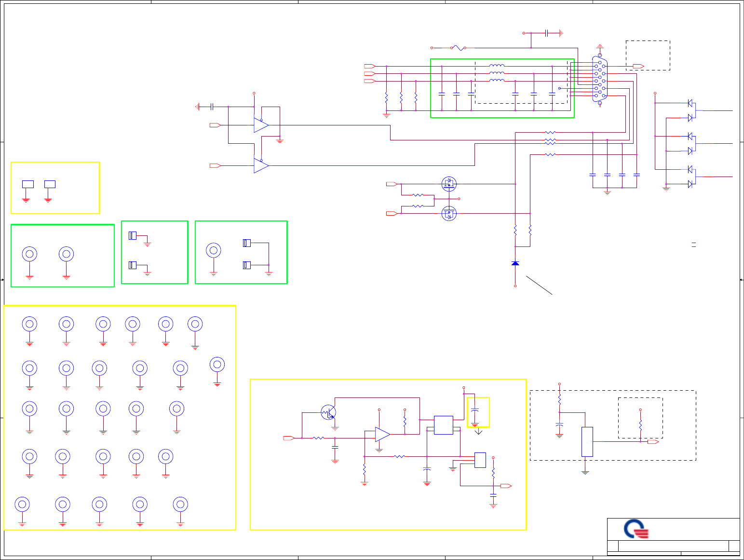Select the lower MOSFET circle symbol

(449, 214)
